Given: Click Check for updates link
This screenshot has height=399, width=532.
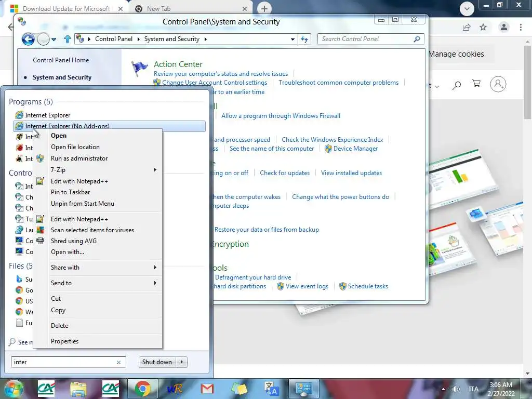Looking at the screenshot, I should 285,173.
